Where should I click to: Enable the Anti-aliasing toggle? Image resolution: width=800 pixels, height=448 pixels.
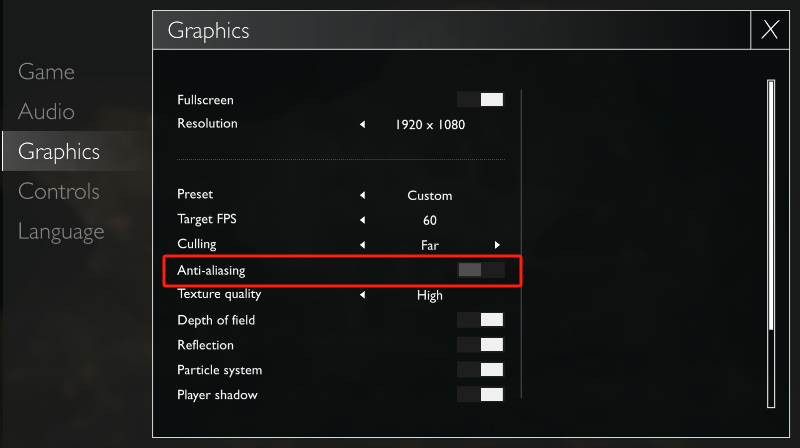480,270
